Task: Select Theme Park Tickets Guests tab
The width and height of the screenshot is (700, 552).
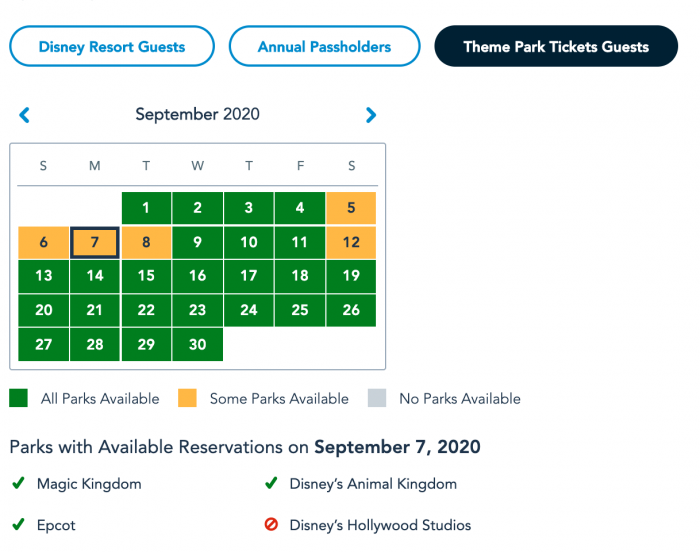Action: pyautogui.click(x=556, y=46)
